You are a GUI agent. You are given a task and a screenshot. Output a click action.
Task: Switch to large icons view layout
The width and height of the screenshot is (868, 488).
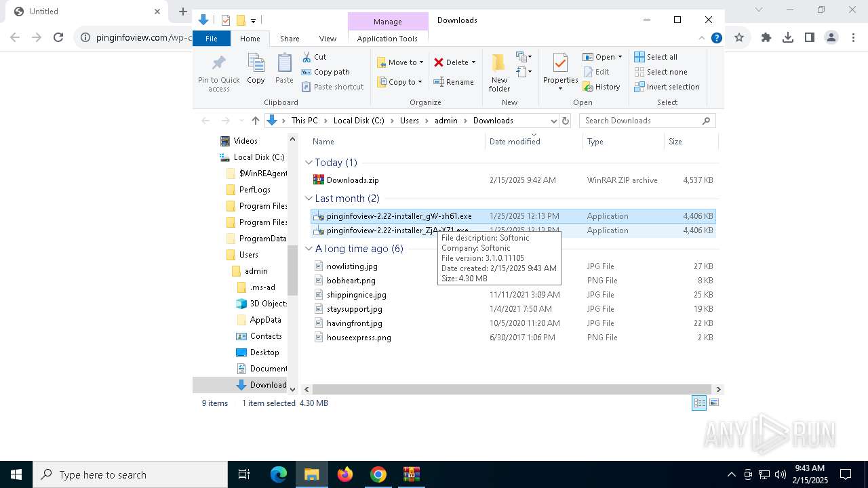pos(713,403)
